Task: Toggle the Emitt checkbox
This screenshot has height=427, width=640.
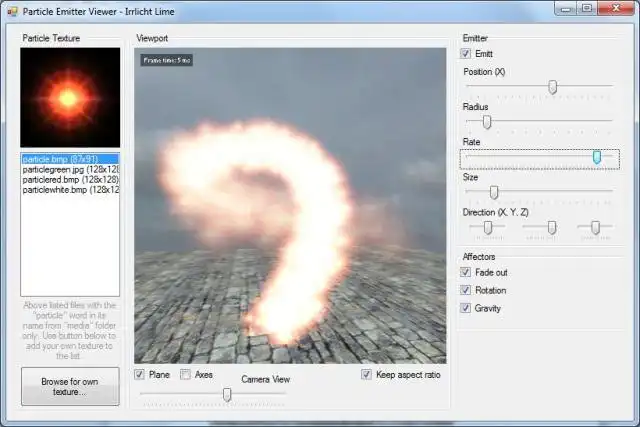Action: click(465, 53)
